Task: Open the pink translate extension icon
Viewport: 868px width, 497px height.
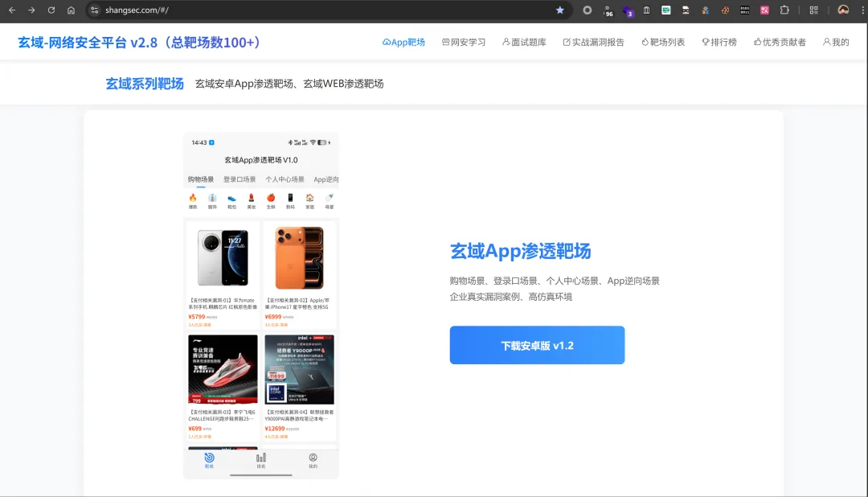Action: (764, 10)
